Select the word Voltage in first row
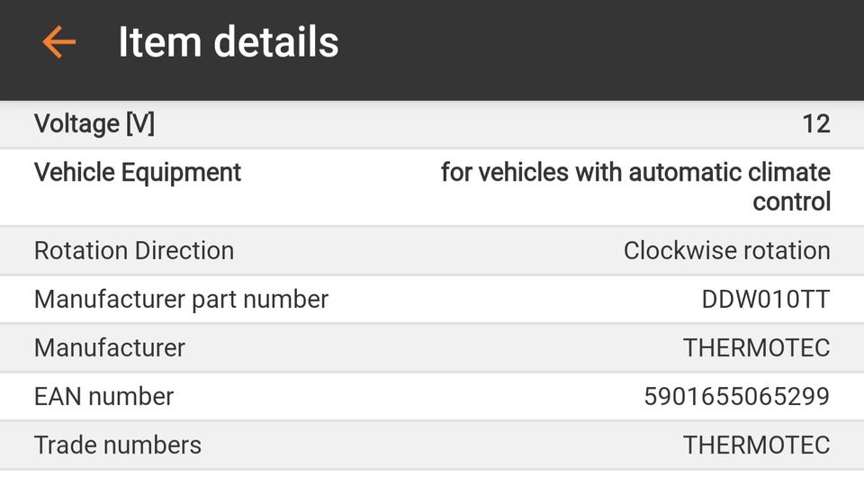This screenshot has width=864, height=504. pos(76,124)
